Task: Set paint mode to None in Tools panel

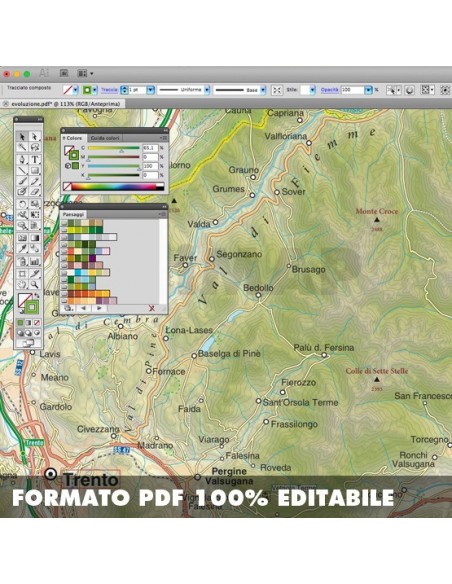Action: (36, 323)
